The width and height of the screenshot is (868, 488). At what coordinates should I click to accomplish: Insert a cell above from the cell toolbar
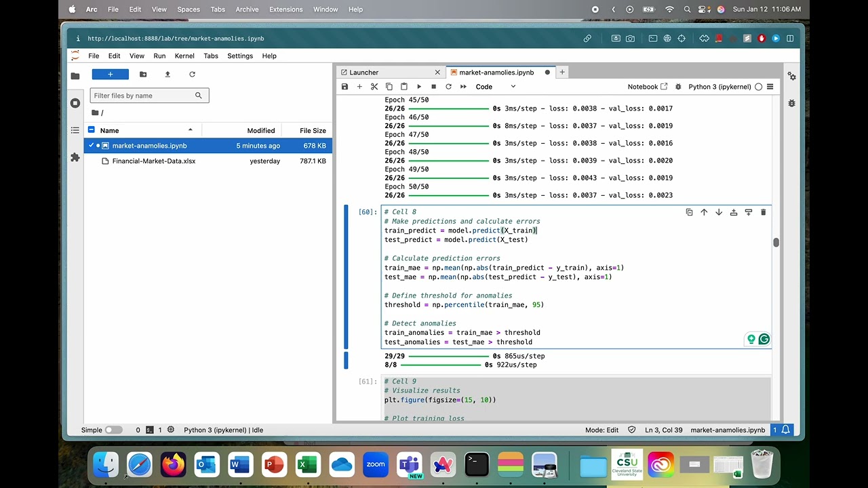tap(734, 212)
